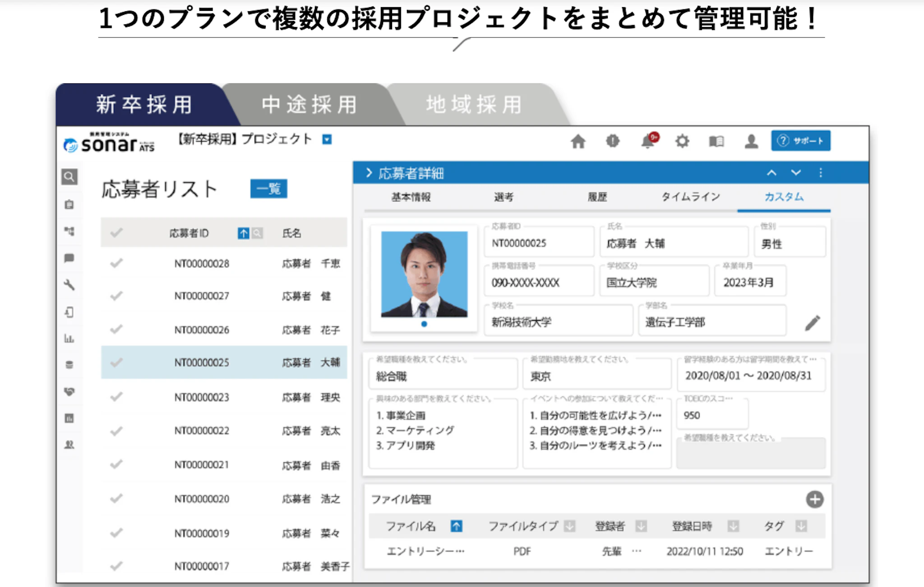The width and height of the screenshot is (924, 587).
Task: Tick checkbox for applicant NT00000028
Action: tap(116, 263)
